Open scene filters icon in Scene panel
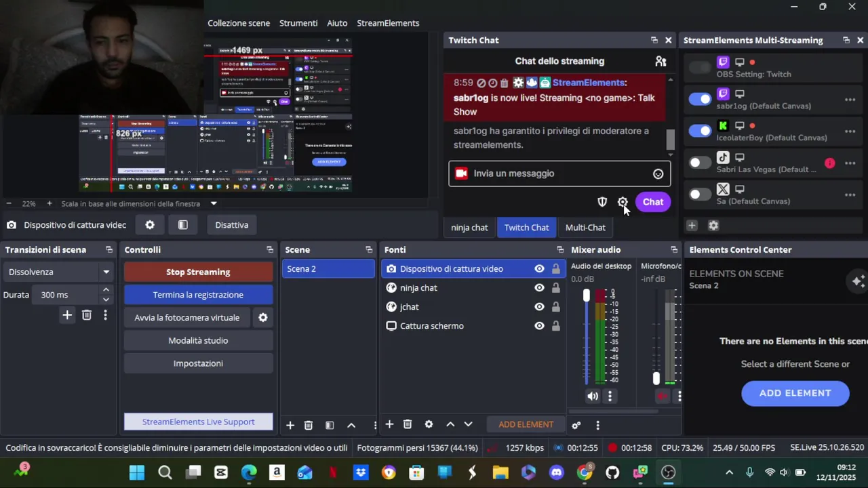This screenshot has width=868, height=488. [330, 425]
